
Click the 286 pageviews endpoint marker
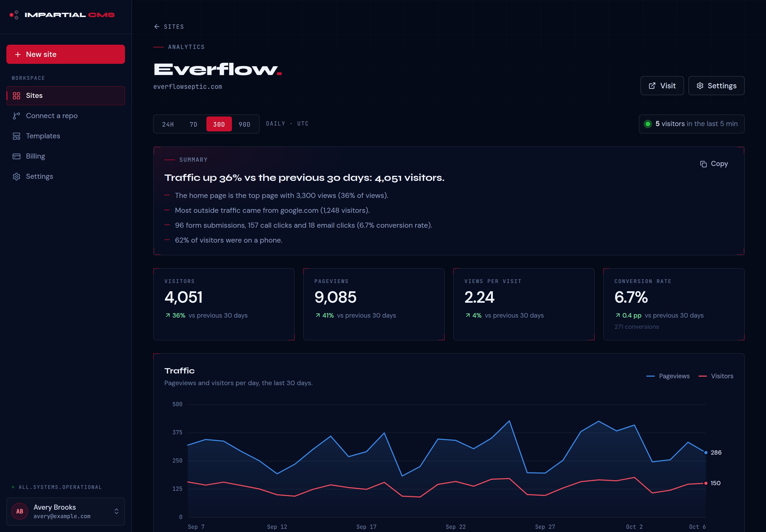(706, 453)
